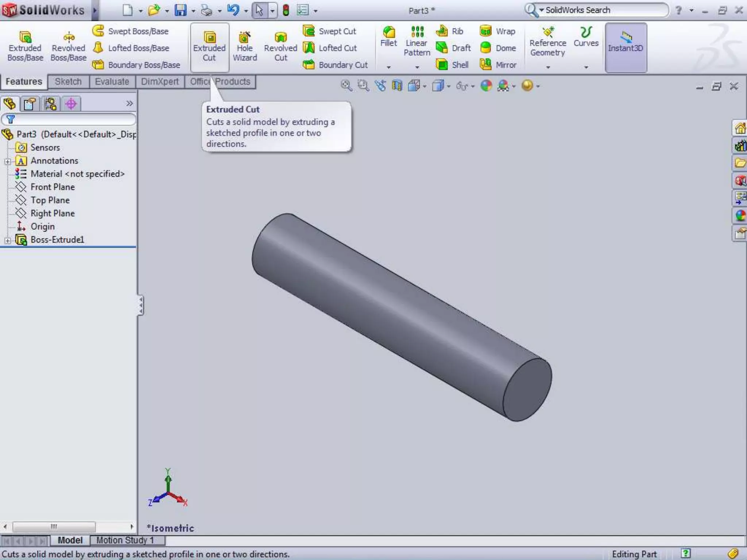The width and height of the screenshot is (747, 560).
Task: Click the Rebuild traffic light icon
Action: [x=286, y=10]
